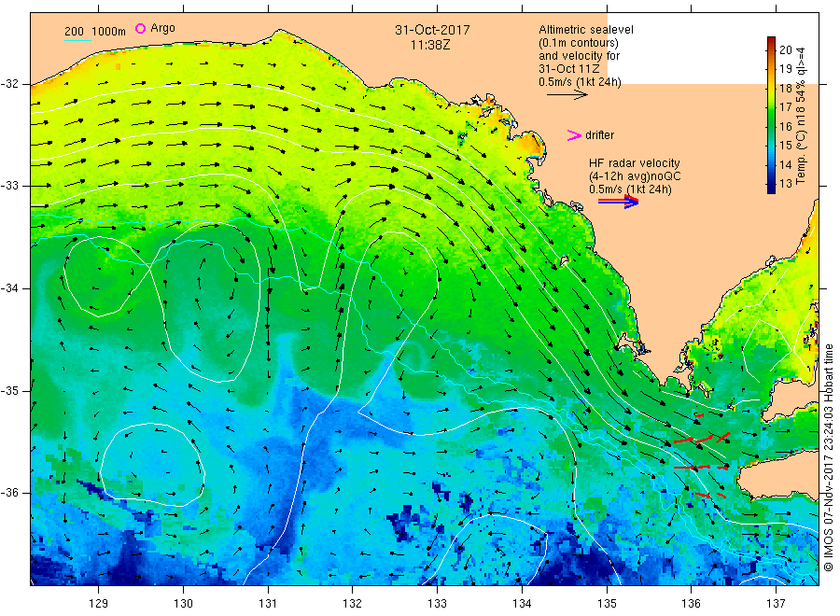The image size is (840, 616).
Task: Click the '200' depth legend label
Action: pyautogui.click(x=74, y=32)
